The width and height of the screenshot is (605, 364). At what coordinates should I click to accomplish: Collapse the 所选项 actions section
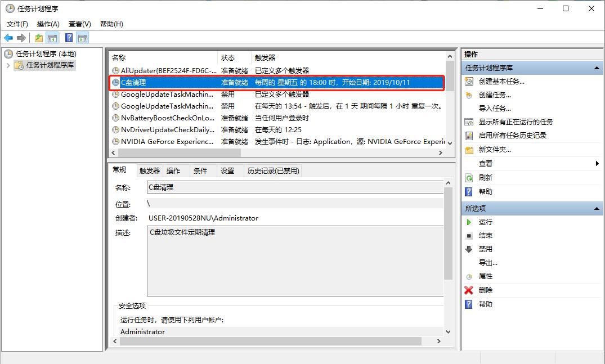[597, 208]
